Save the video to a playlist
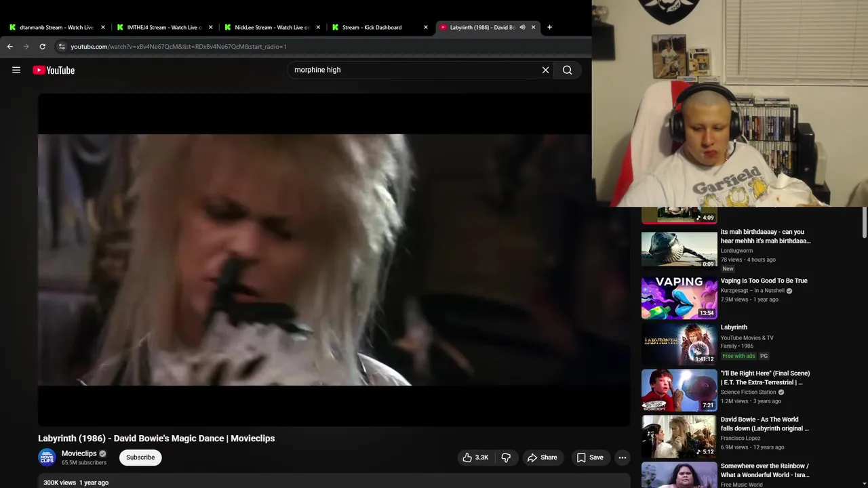 tap(590, 457)
